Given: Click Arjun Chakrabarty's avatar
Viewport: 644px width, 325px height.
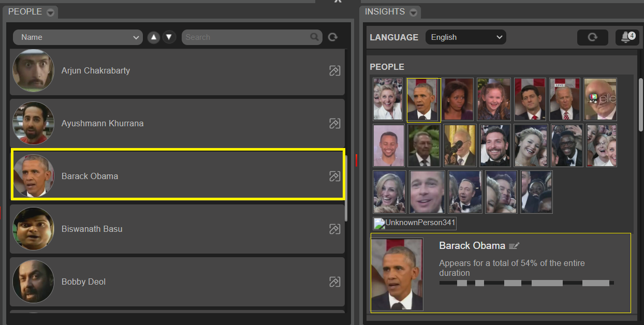Looking at the screenshot, I should 33,71.
